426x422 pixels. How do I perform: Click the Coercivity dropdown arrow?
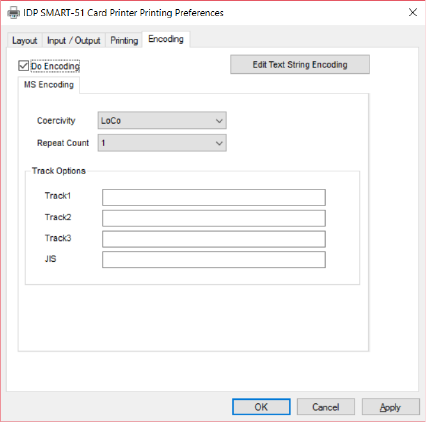pyautogui.click(x=219, y=121)
